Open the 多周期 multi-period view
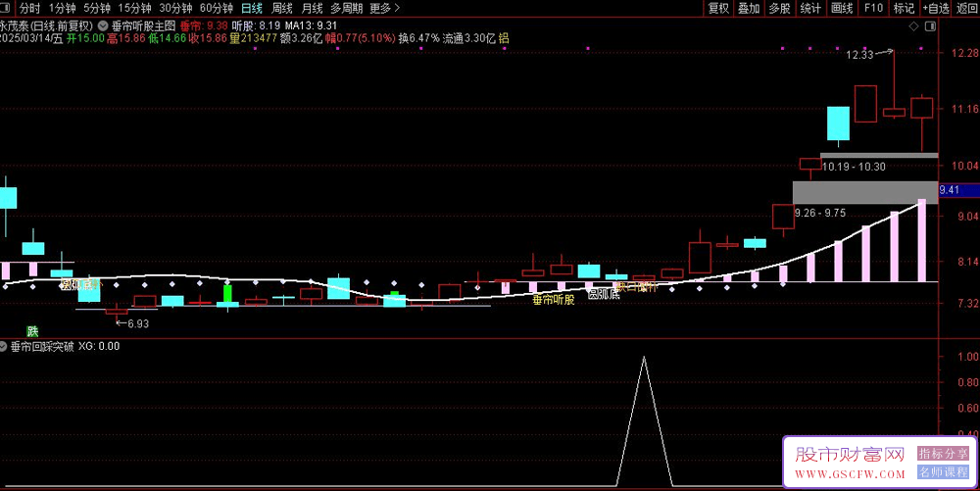 pyautogui.click(x=346, y=8)
